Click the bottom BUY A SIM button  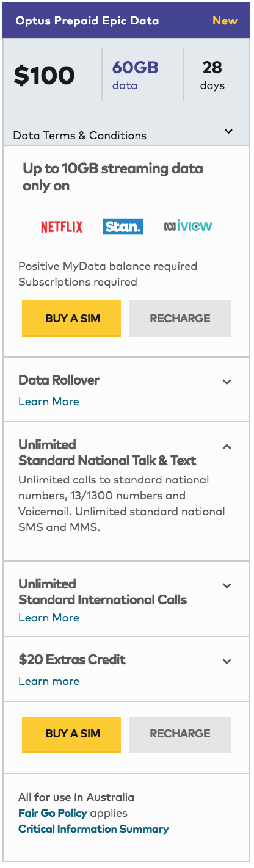coord(71,734)
